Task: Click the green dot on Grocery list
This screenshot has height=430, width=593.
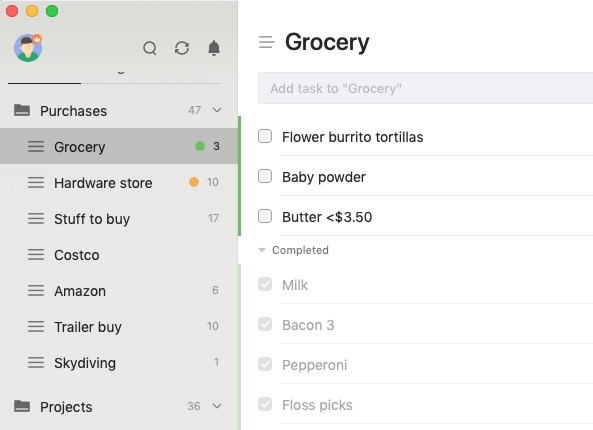Action: [200, 146]
